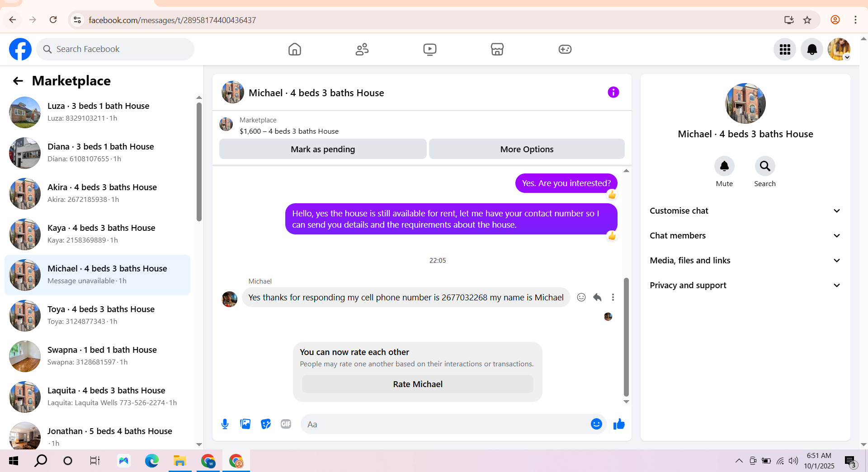Image resolution: width=868 pixels, height=472 pixels.
Task: Open the conversation information icon
Action: [x=613, y=92]
